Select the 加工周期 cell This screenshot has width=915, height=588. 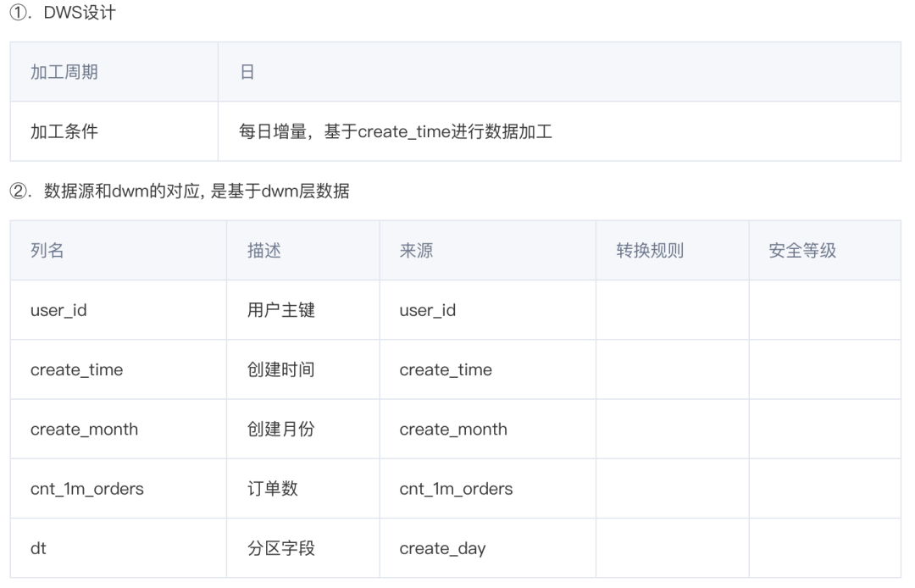tap(64, 72)
